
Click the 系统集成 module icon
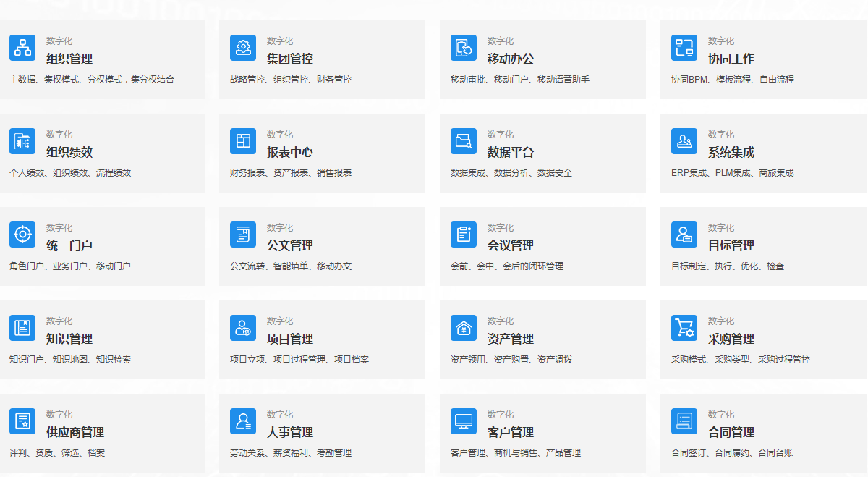point(684,140)
